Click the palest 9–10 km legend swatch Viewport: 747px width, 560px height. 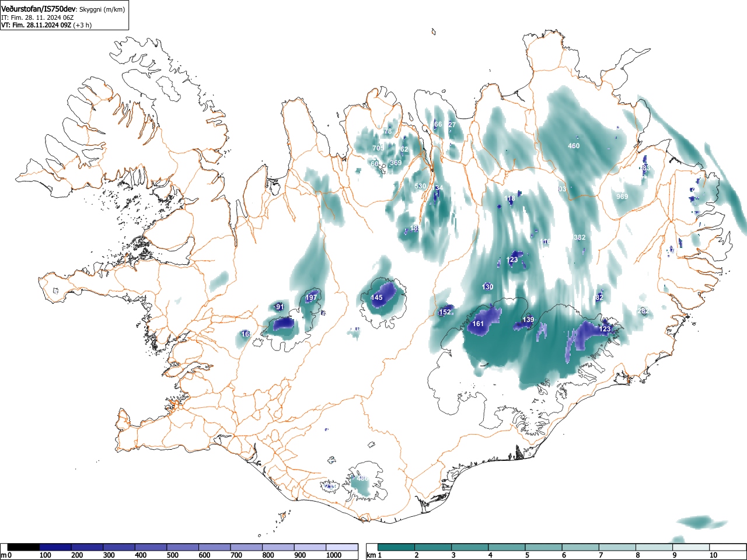point(691,547)
